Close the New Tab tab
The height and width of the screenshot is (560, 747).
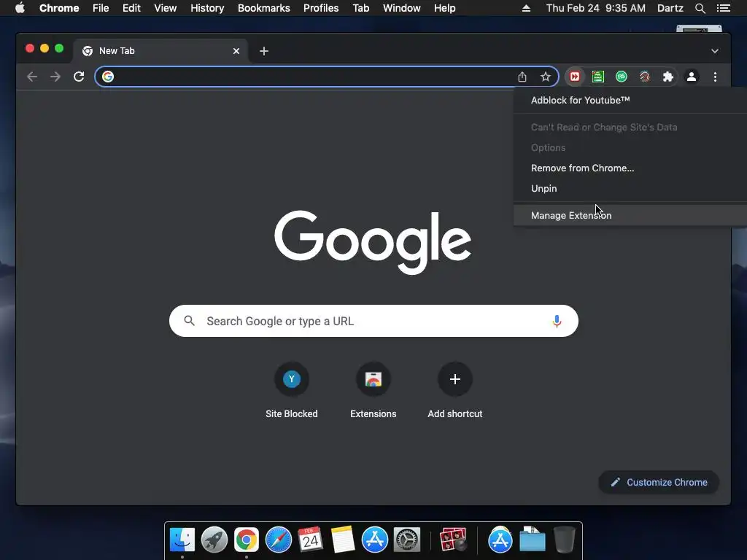236,51
